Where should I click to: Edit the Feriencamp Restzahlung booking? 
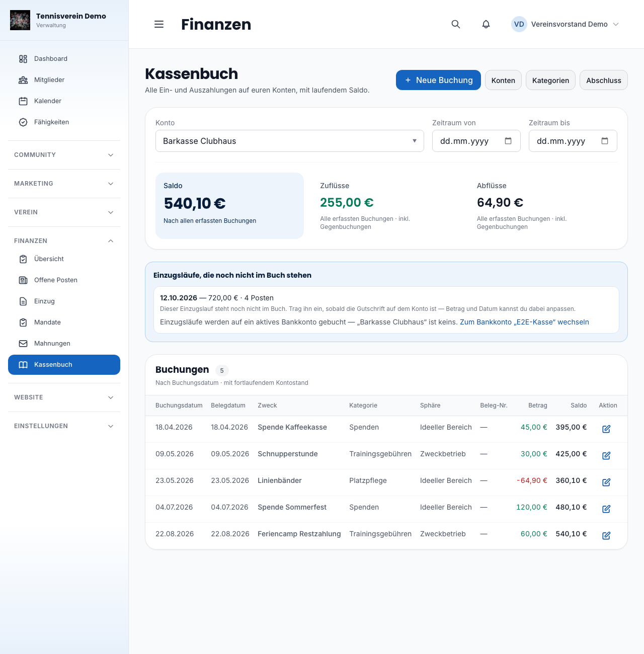click(606, 535)
